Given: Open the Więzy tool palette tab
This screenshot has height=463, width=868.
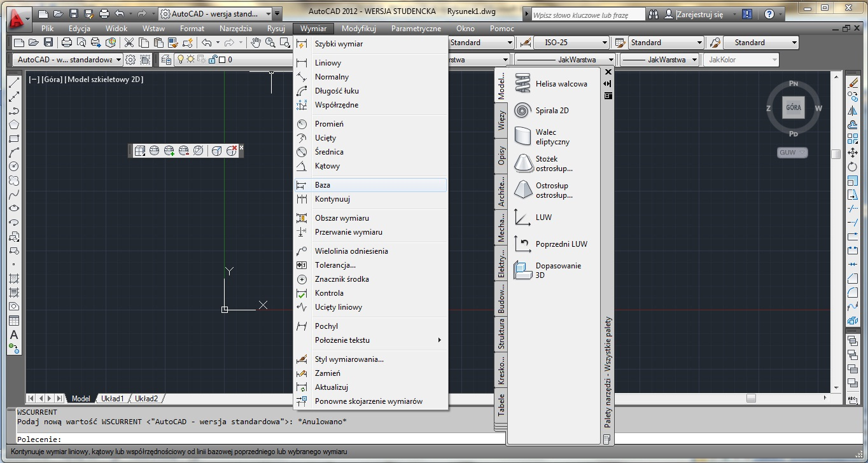Looking at the screenshot, I should [501, 120].
